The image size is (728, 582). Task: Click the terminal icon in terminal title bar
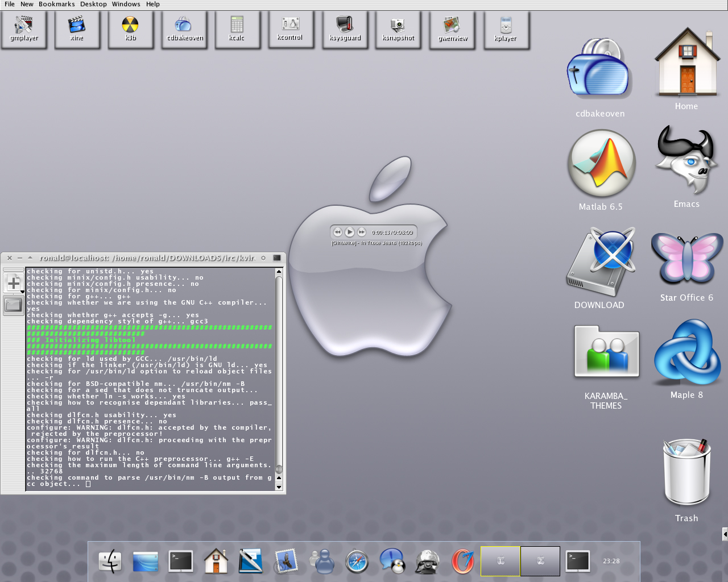pos(277,258)
